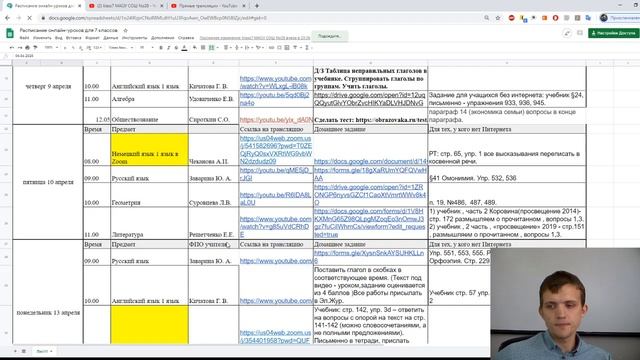Print the spreadsheet with printer icon
Screen dimensions: 640x360
[x=27, y=48]
